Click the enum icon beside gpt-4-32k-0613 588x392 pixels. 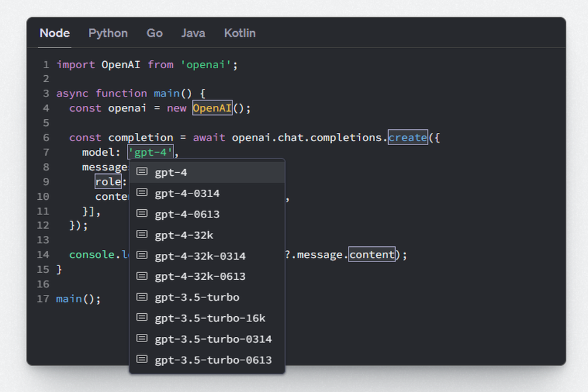pyautogui.click(x=142, y=276)
